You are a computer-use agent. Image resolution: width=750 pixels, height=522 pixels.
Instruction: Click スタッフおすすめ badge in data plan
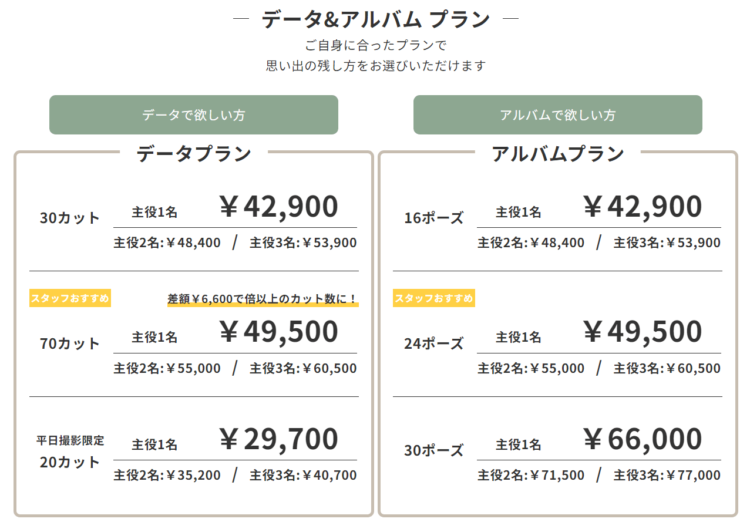[x=70, y=298]
